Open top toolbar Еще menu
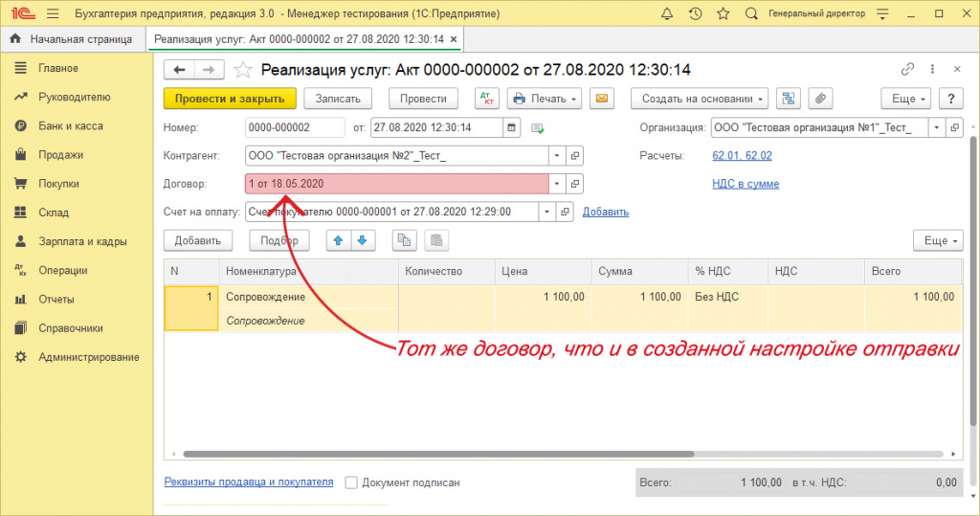Image resolution: width=980 pixels, height=516 pixels. pyautogui.click(x=906, y=99)
